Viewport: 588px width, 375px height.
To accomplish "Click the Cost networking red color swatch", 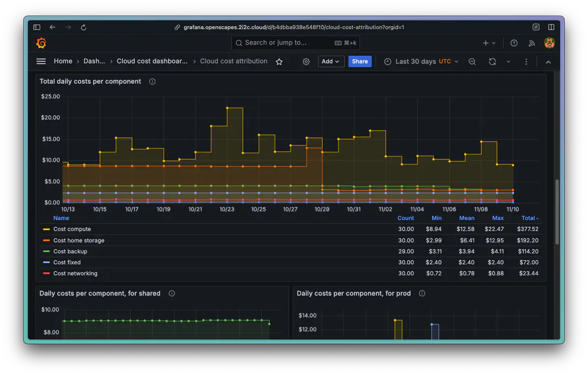I will pos(47,274).
